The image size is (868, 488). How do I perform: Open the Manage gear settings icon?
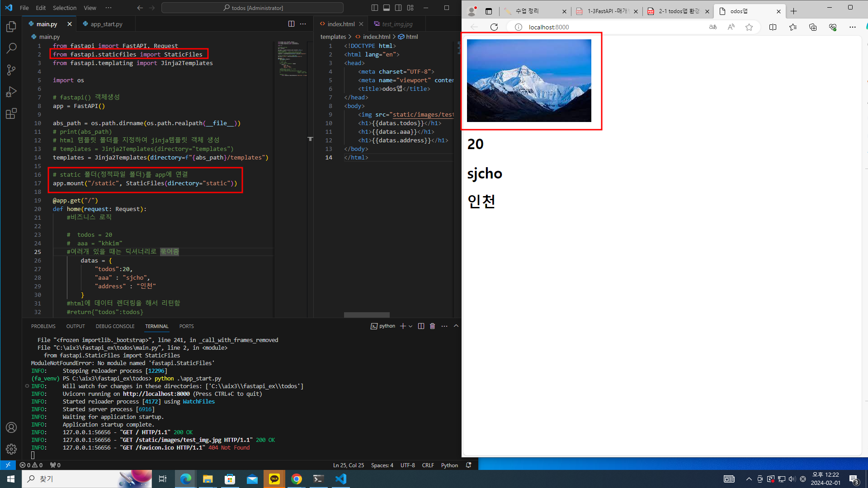[x=11, y=449]
